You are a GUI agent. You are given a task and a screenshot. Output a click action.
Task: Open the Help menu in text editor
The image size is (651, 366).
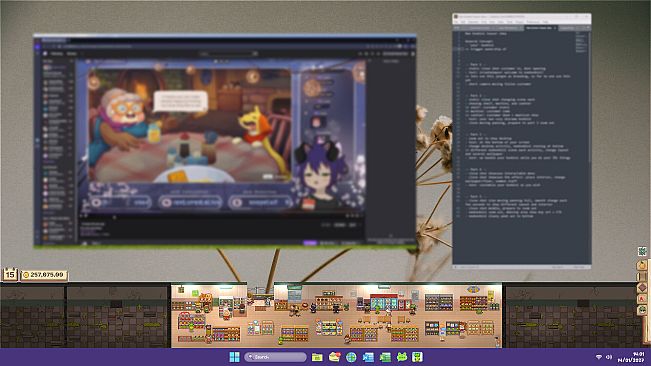[x=545, y=22]
